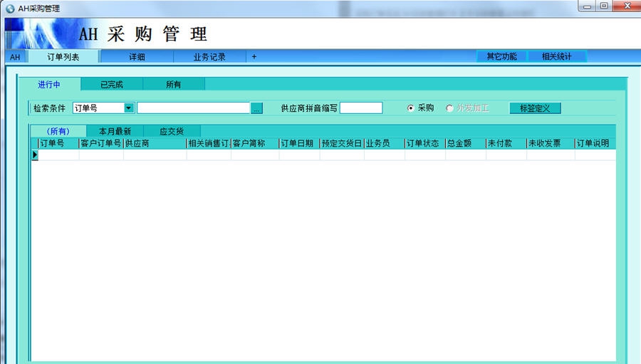Select the 本月最新 filter tab
641x364 pixels.
click(115, 131)
